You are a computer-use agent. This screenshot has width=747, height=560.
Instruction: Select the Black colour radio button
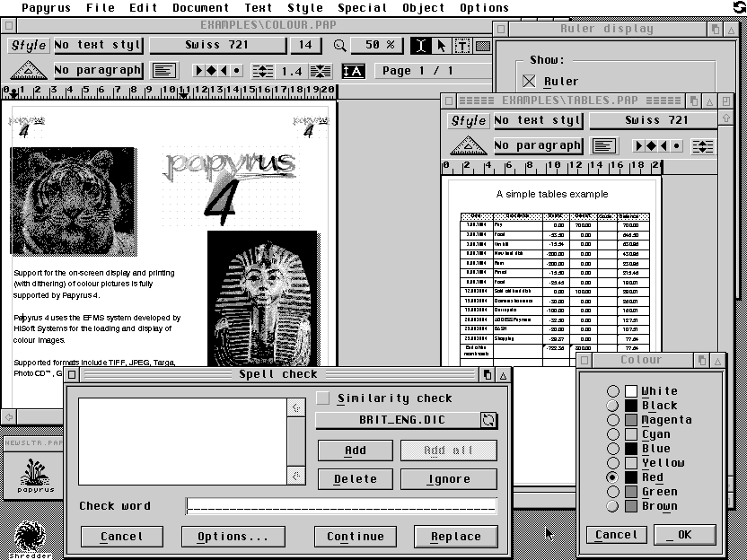click(x=612, y=406)
